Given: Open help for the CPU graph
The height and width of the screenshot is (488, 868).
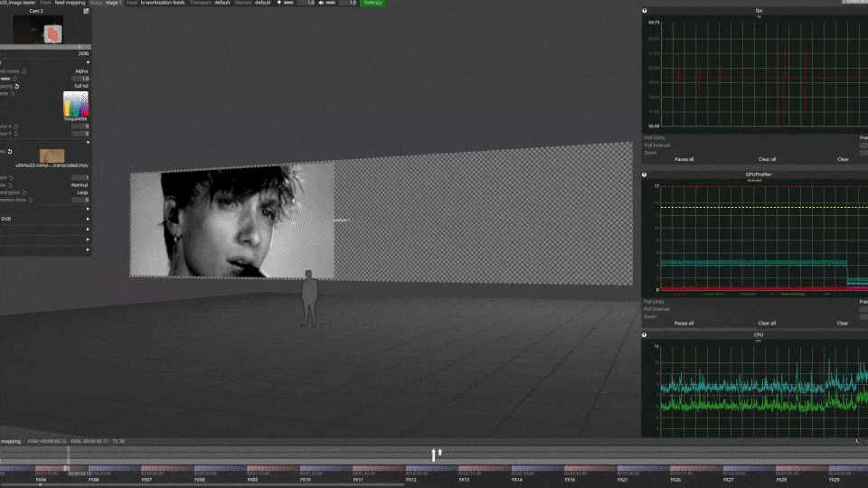Looking at the screenshot, I should click(645, 334).
